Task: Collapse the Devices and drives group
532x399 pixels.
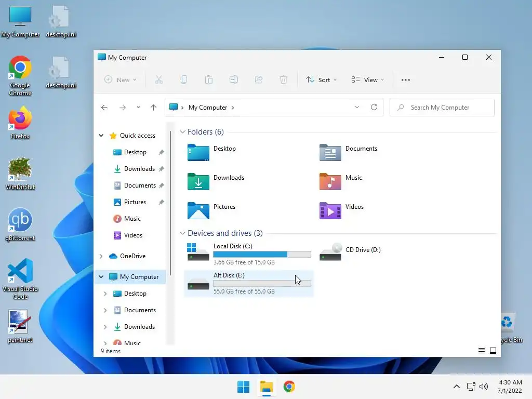Action: point(182,233)
